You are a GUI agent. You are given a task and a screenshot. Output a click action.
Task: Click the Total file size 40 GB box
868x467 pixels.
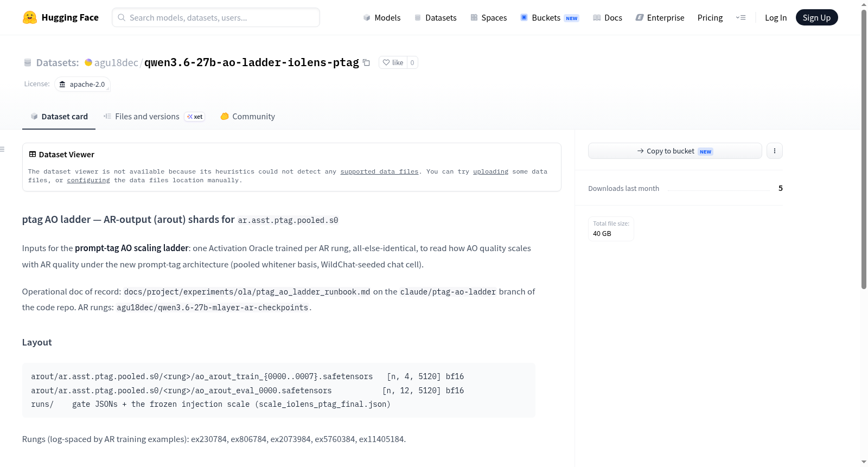coord(611,228)
